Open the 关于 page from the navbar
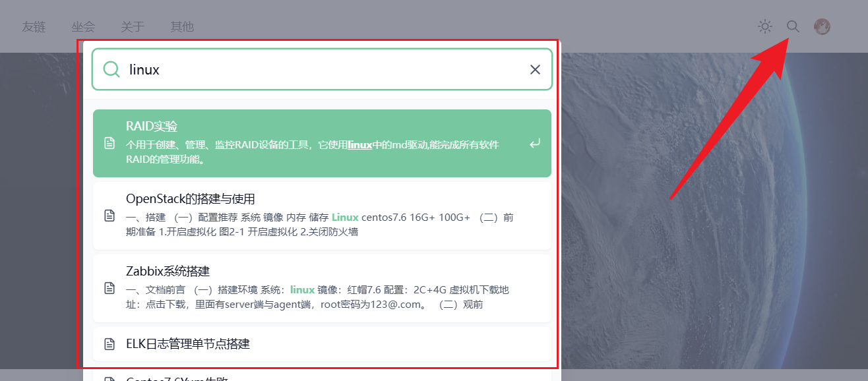The image size is (868, 381). pyautogui.click(x=133, y=27)
